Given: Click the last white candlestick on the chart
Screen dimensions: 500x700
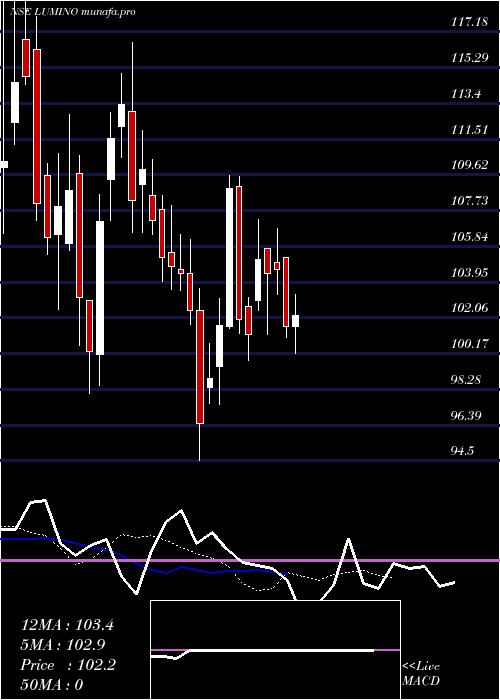Looking at the screenshot, I should point(296,321).
